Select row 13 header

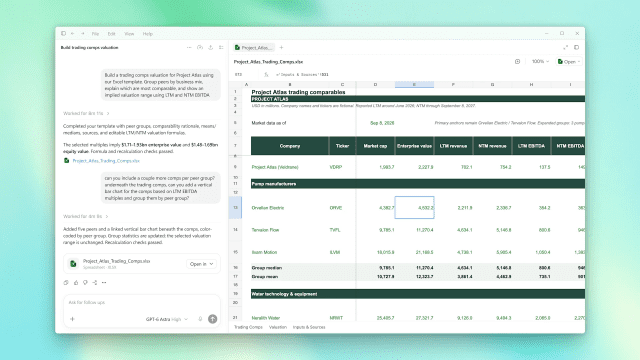pos(235,208)
